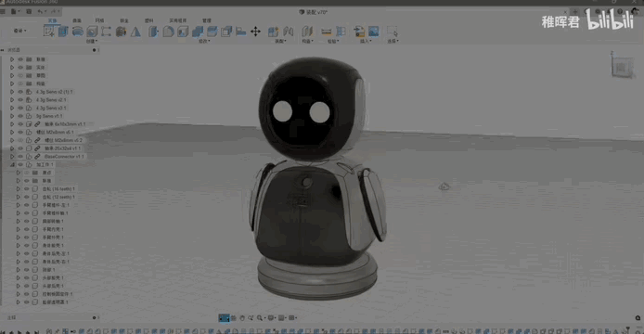
Task: Switch to the 曲面 ribbon tab
Action: click(x=77, y=20)
